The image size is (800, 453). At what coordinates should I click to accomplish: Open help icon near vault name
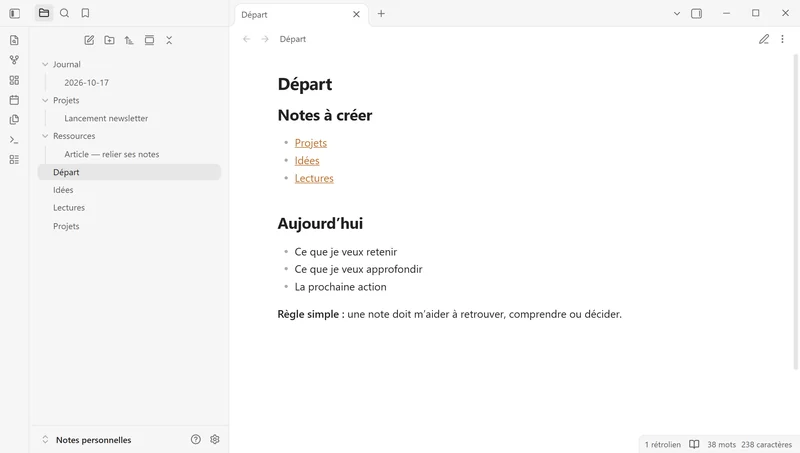click(x=196, y=439)
